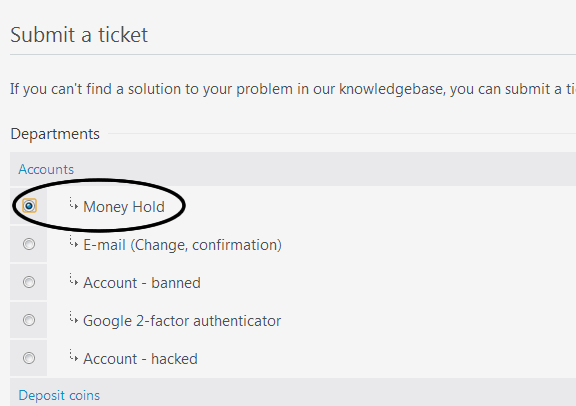Click the Departments section heading
This screenshot has width=576, height=406.
tap(55, 134)
